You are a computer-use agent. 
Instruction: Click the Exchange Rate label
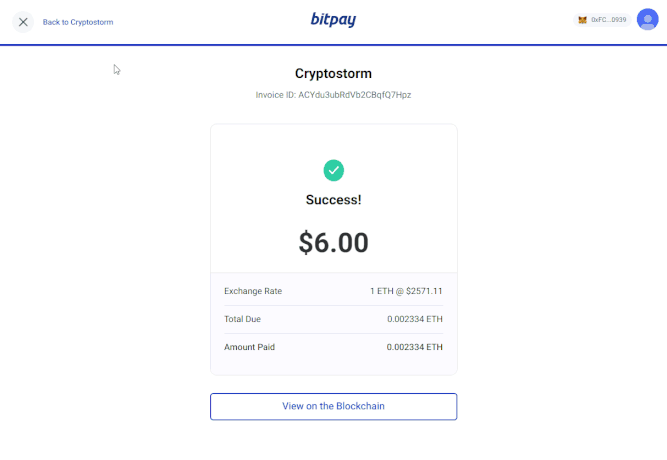pyautogui.click(x=253, y=291)
